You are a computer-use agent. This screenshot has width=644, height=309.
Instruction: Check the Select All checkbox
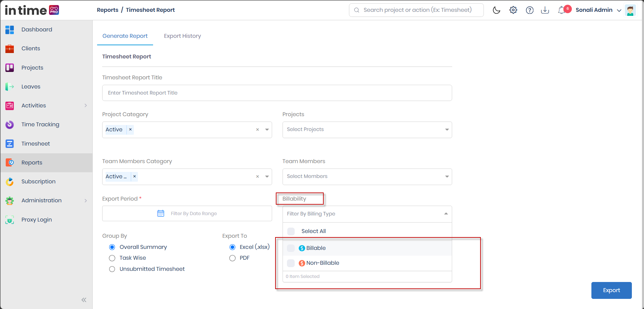[x=291, y=231]
